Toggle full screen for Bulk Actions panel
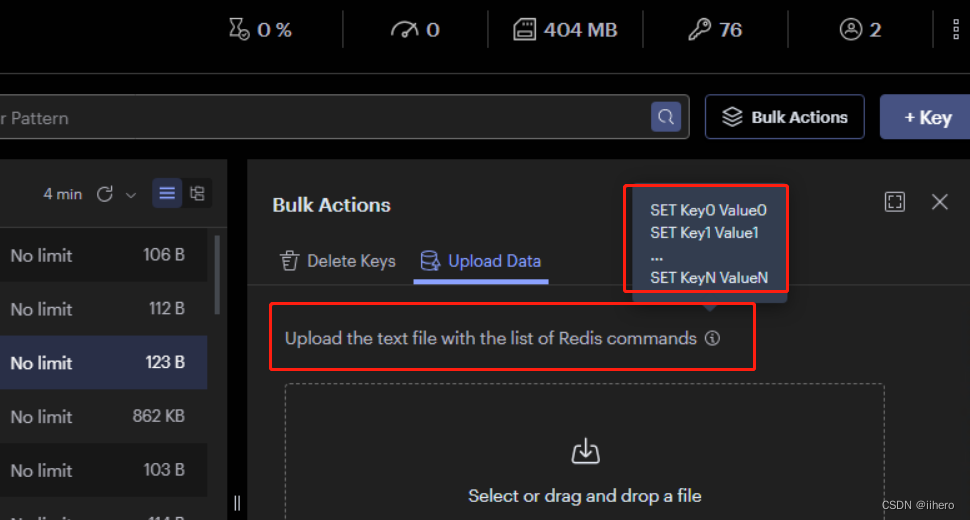This screenshot has width=970, height=520. click(895, 202)
